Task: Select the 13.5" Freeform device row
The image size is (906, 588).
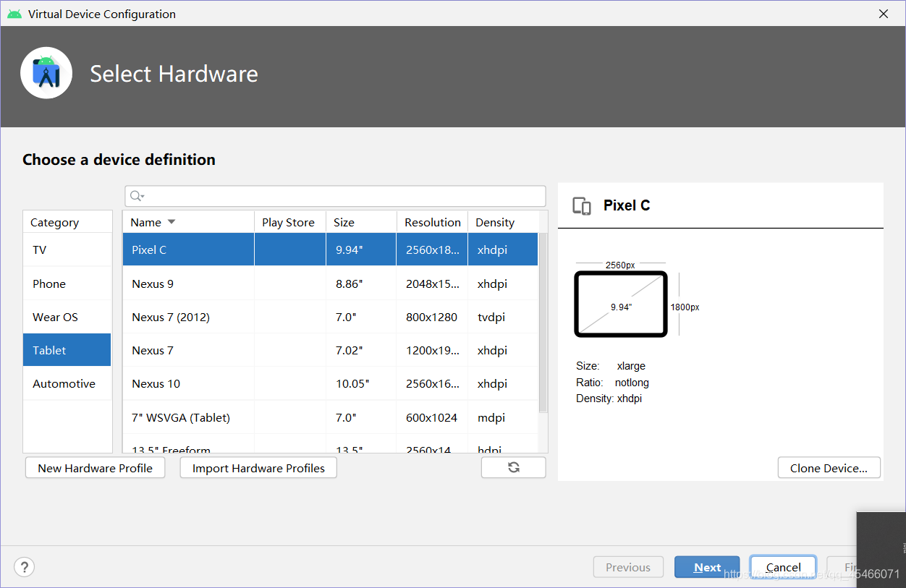Action: (x=330, y=445)
